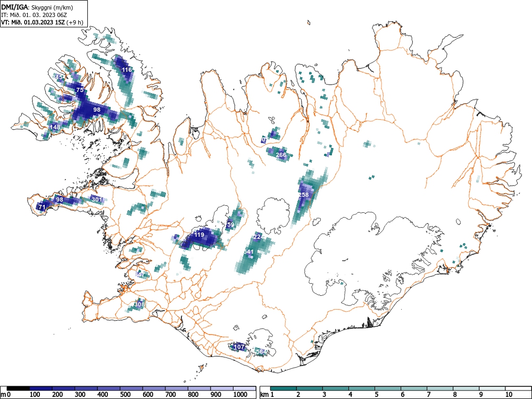Pick the swatch above the 500 m label
This screenshot has width=532, height=399.
coord(131,388)
